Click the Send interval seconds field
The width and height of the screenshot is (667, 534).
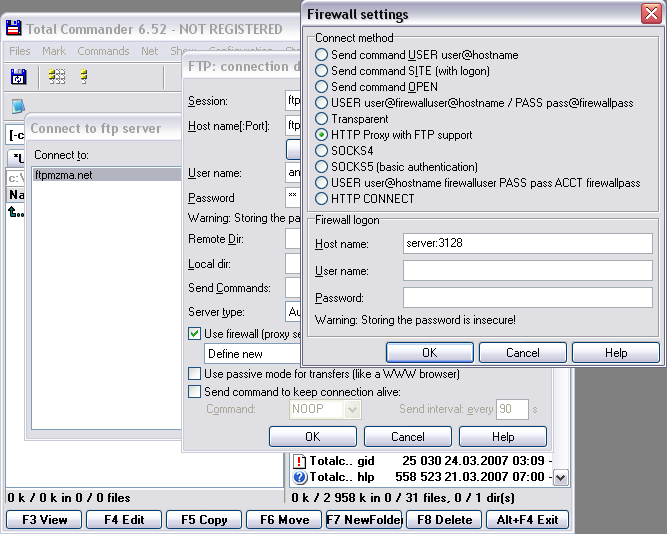coord(512,409)
